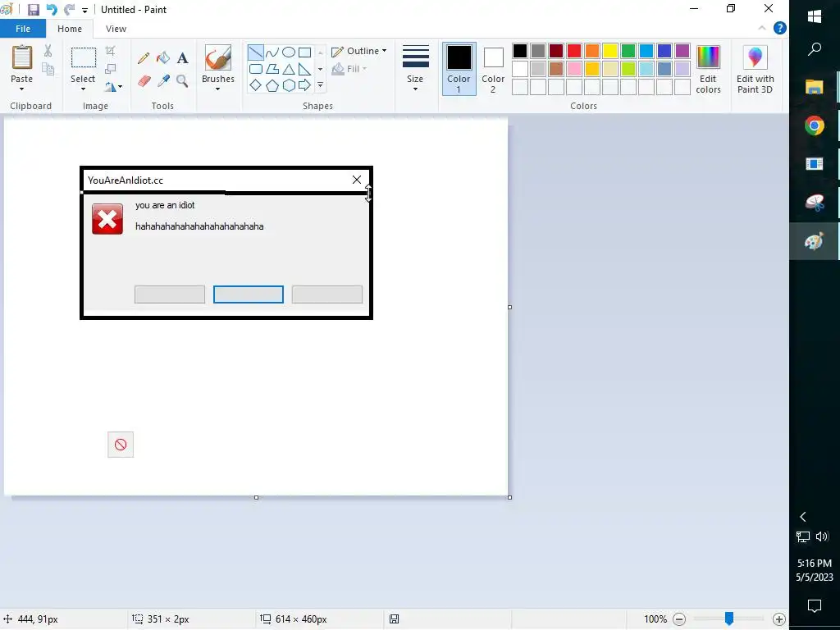840x630 pixels.
Task: Pick the green color swatch
Action: [x=628, y=51]
